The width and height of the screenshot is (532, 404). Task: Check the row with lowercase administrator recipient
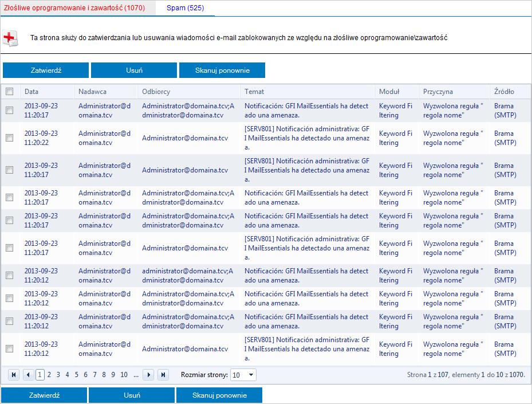pyautogui.click(x=10, y=275)
